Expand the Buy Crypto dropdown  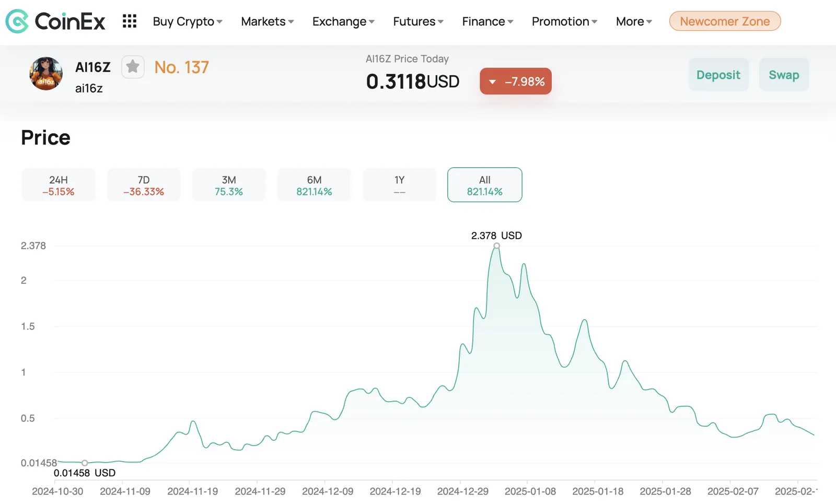pos(188,21)
